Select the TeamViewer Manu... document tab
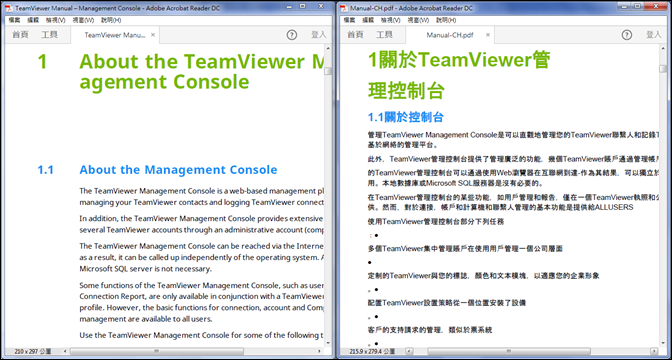 (x=115, y=35)
